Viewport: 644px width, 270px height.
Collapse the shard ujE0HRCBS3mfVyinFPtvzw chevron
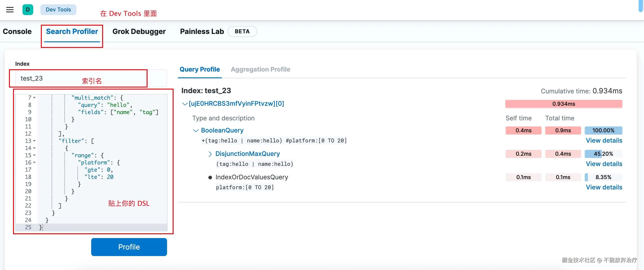click(185, 104)
